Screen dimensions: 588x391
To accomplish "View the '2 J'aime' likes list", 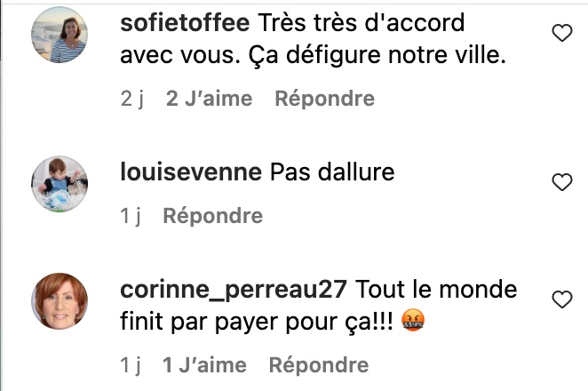I will coord(210,99).
